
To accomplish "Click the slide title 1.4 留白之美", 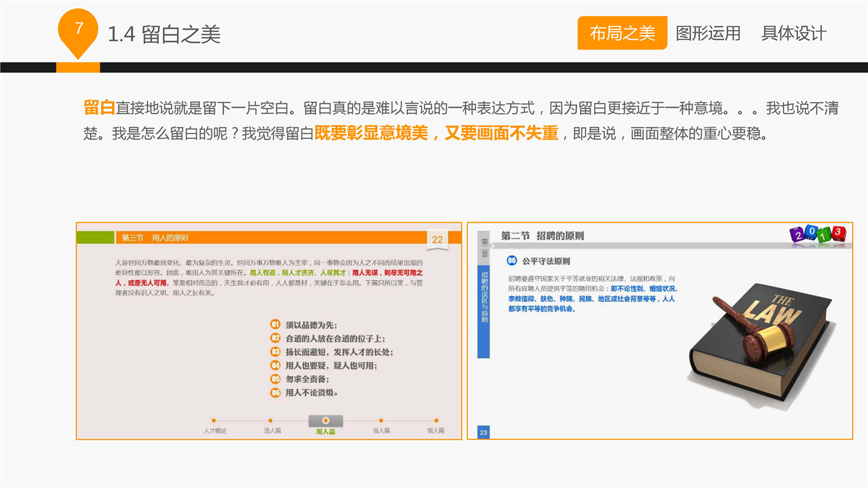I will (164, 35).
